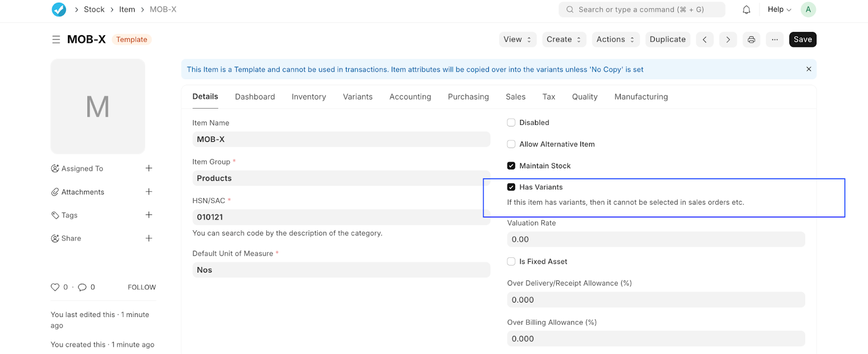Enable the Disabled checkbox
868x354 pixels.
pos(511,123)
